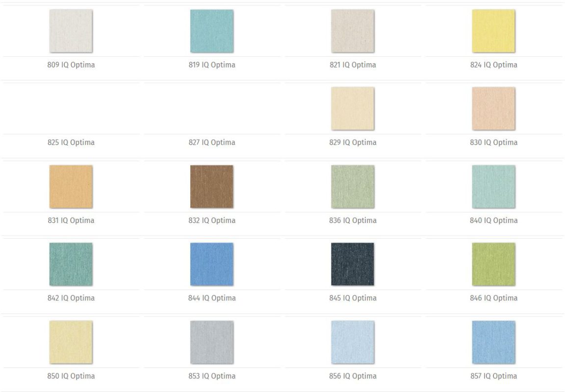Click the turquoise 819 IQ Optima swatch
This screenshot has width=565, height=392.
coord(211,31)
